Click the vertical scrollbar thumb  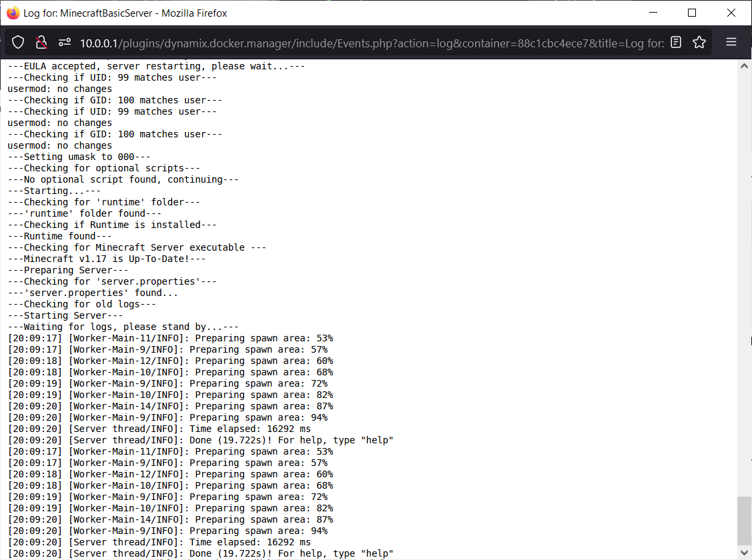point(744,521)
